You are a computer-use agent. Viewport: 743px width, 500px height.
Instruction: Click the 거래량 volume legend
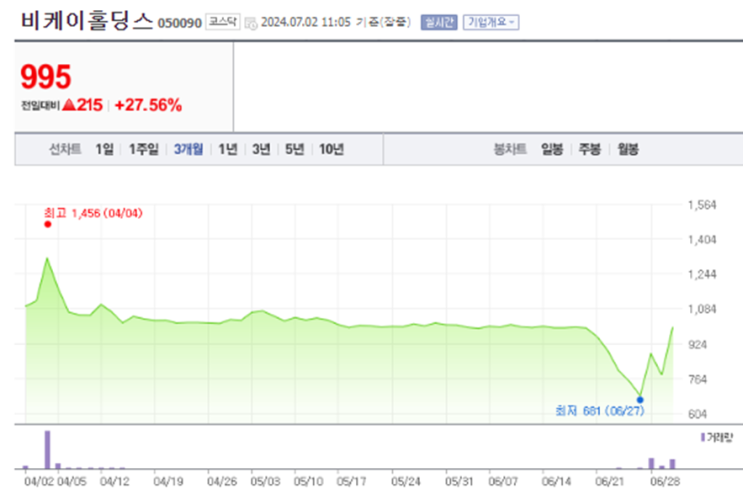pos(717,437)
